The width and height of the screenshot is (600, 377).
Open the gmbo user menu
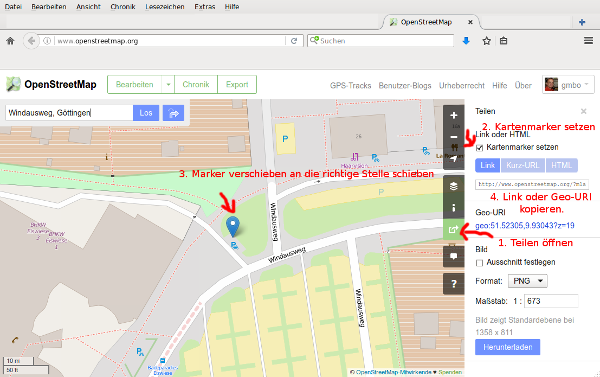pyautogui.click(x=568, y=85)
